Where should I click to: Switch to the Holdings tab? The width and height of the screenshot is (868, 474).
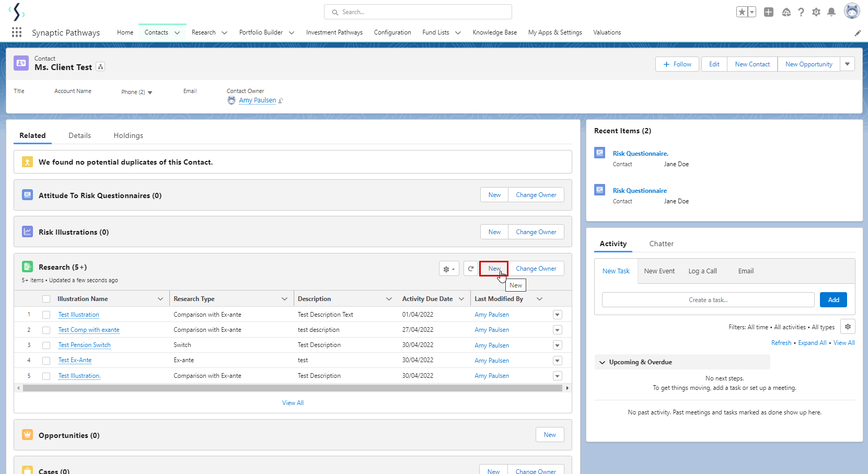[128, 135]
